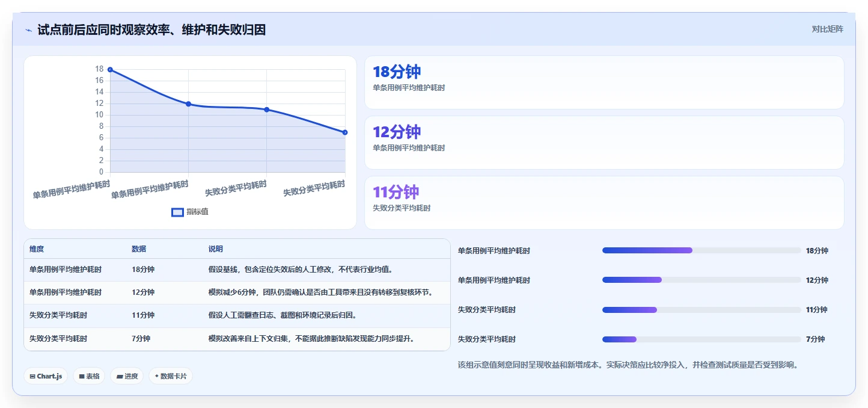The image size is (868, 408).
Task: Click the description starting 假设人工需翻查日志
Action: click(x=283, y=315)
